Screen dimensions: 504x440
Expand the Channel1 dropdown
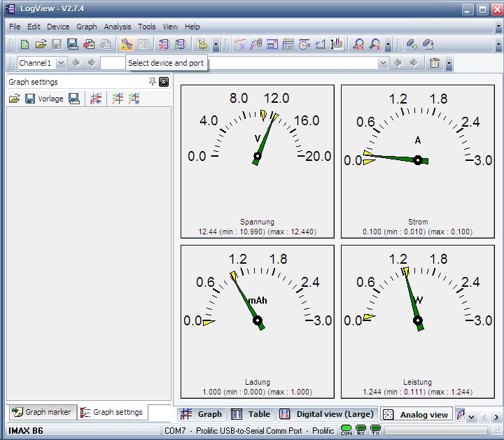(61, 63)
